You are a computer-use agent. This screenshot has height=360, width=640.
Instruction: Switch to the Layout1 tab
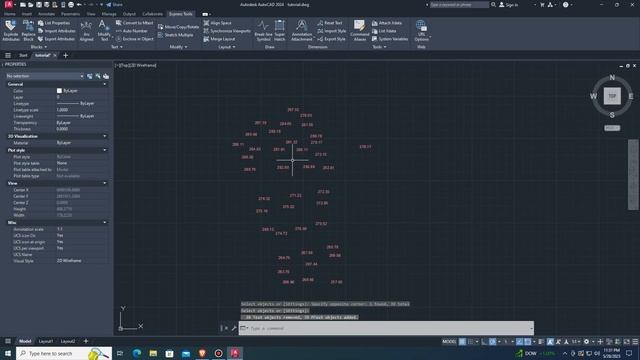[x=45, y=341]
